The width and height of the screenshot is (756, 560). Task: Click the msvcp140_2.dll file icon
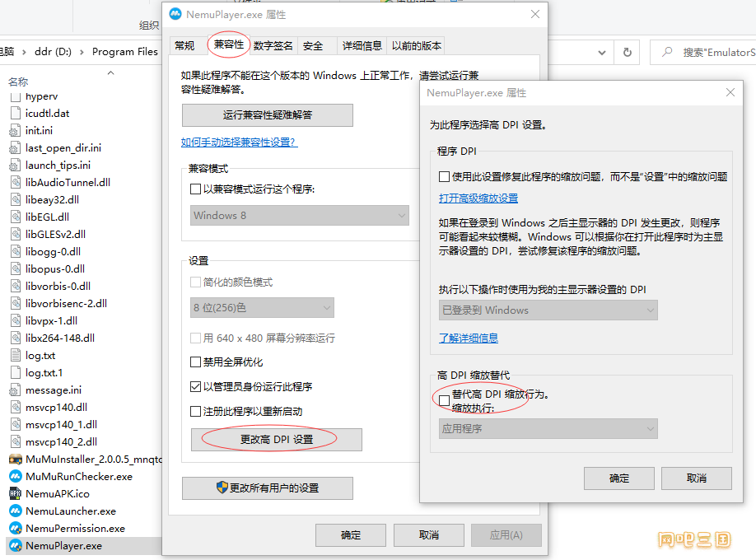(x=16, y=441)
